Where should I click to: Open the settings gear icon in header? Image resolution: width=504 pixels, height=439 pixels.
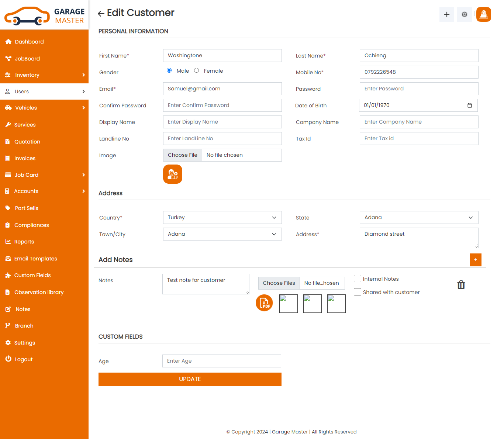(x=464, y=14)
